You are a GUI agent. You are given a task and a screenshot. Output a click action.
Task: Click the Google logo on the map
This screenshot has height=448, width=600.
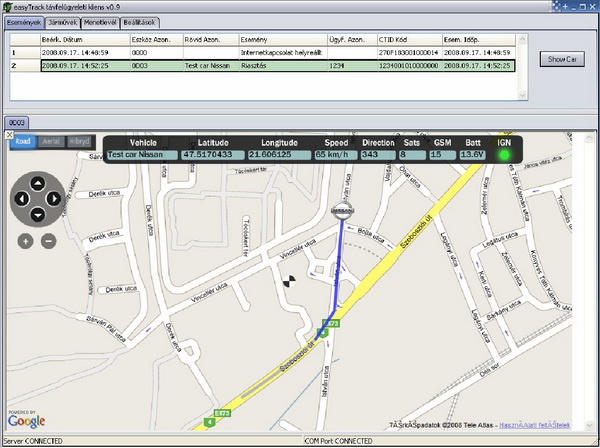point(26,420)
